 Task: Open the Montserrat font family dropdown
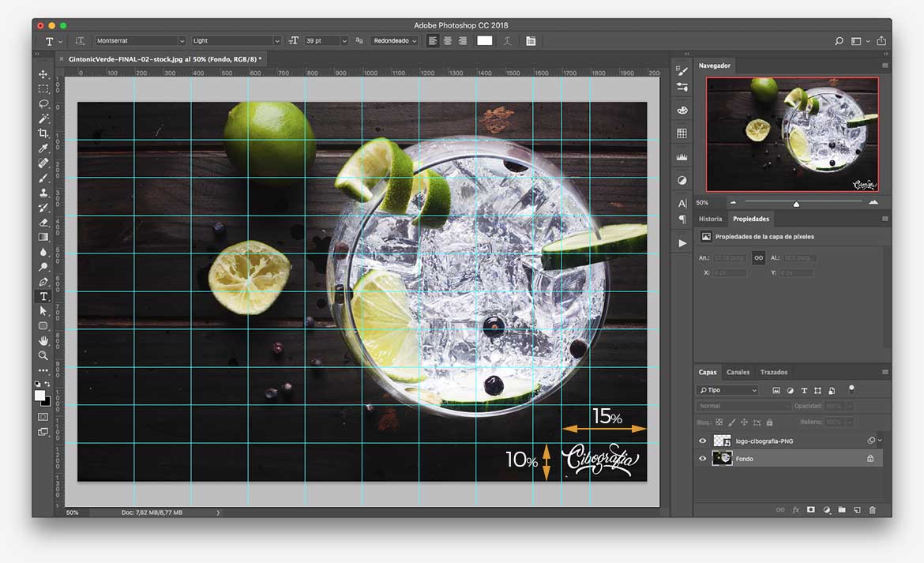click(141, 41)
